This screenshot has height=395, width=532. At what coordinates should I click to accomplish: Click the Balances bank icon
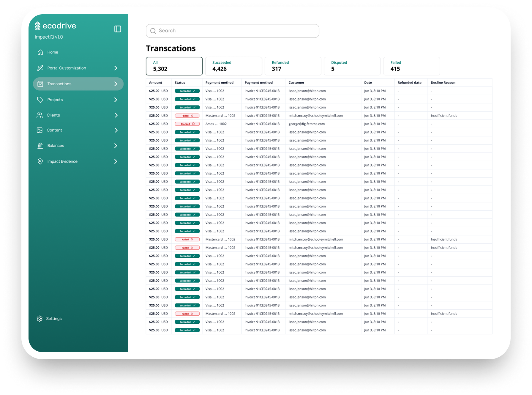point(40,146)
